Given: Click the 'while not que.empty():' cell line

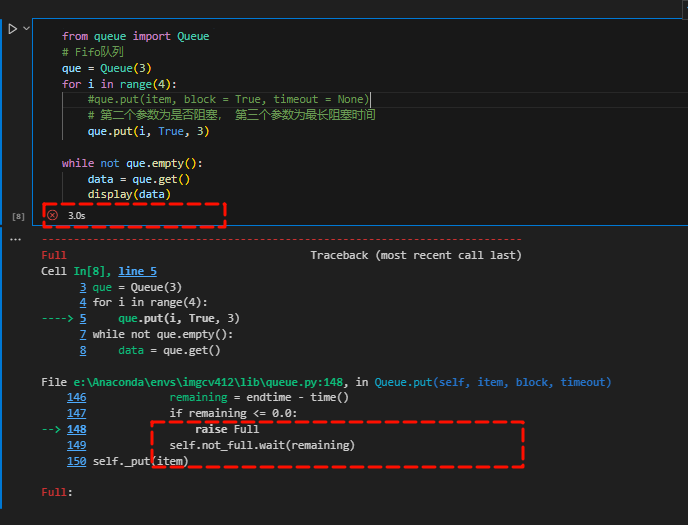Looking at the screenshot, I should coord(132,164).
